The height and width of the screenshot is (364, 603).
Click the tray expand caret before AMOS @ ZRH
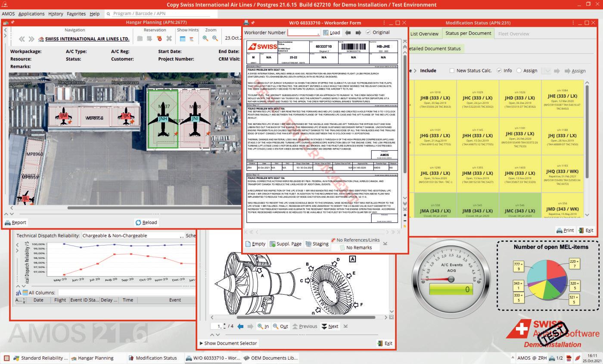[513, 358]
